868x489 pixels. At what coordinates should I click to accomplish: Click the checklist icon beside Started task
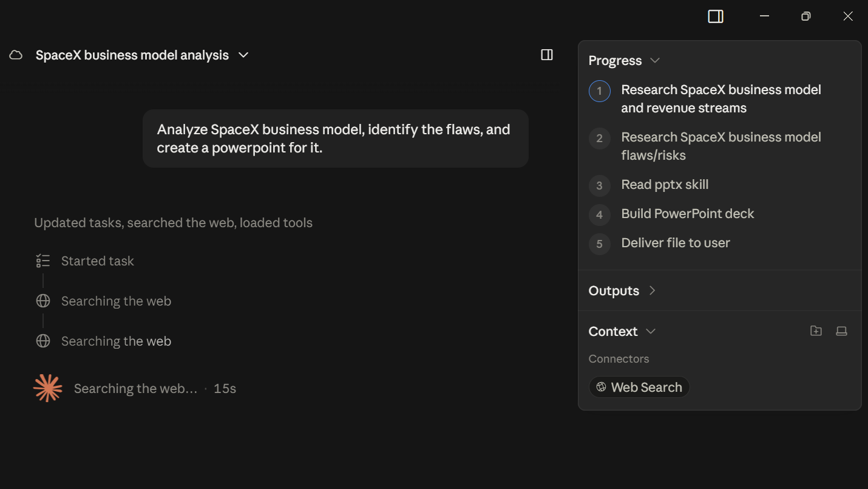pyautogui.click(x=42, y=261)
